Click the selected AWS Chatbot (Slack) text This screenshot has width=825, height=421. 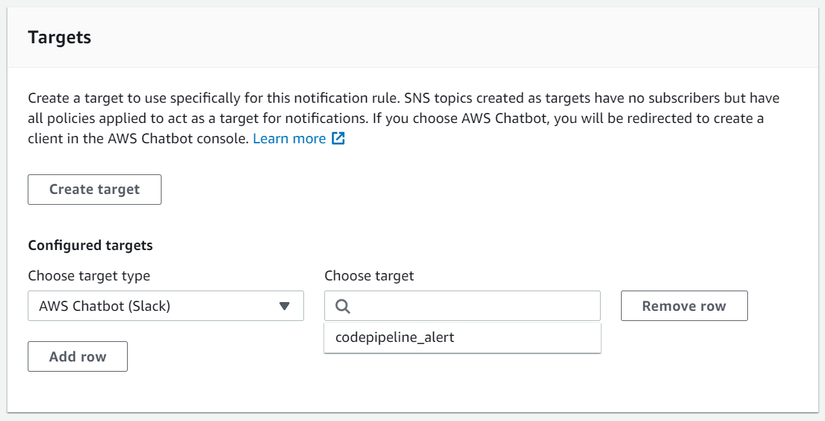[105, 306]
